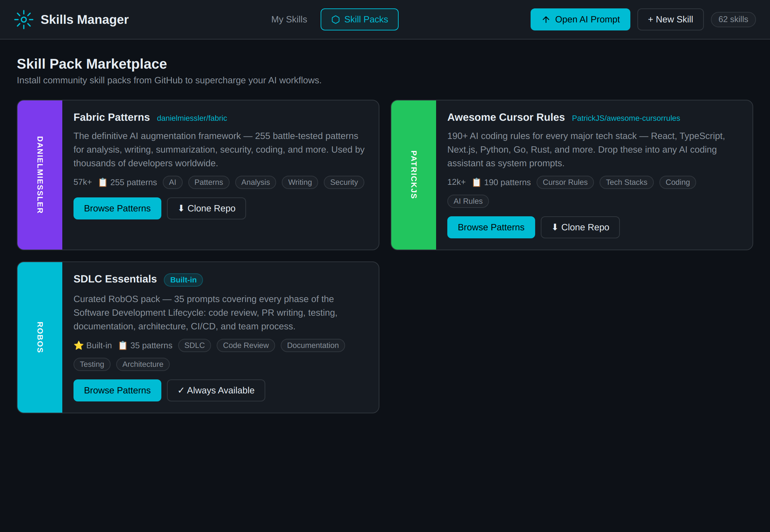Viewport: 770px width, 532px height.
Task: Click the Awesome Cursor Rules card title
Action: pyautogui.click(x=506, y=117)
